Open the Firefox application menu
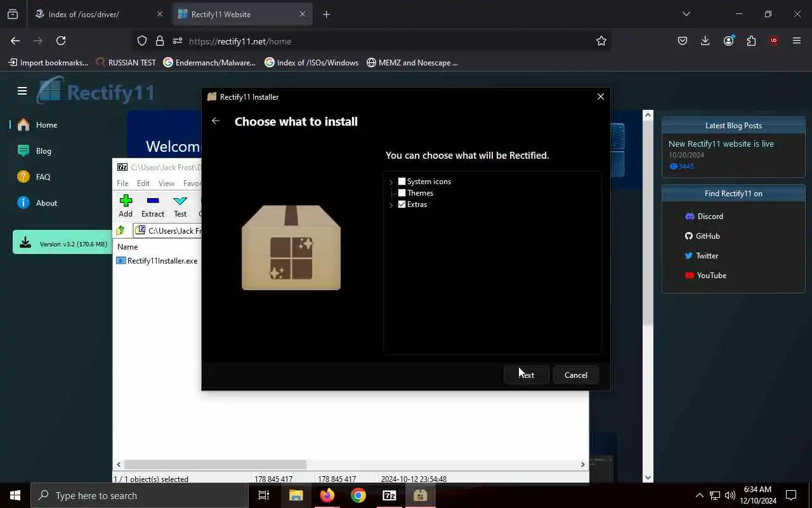The height and width of the screenshot is (508, 812). click(797, 41)
